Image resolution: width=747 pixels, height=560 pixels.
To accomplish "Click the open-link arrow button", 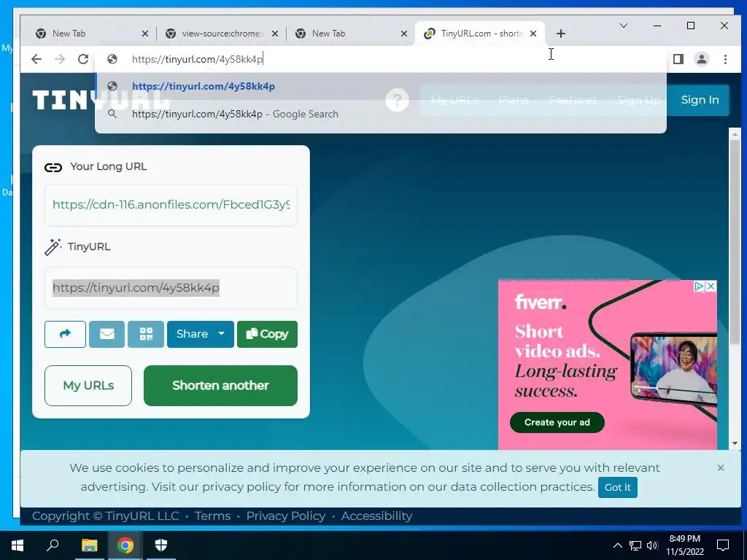I will (65, 334).
